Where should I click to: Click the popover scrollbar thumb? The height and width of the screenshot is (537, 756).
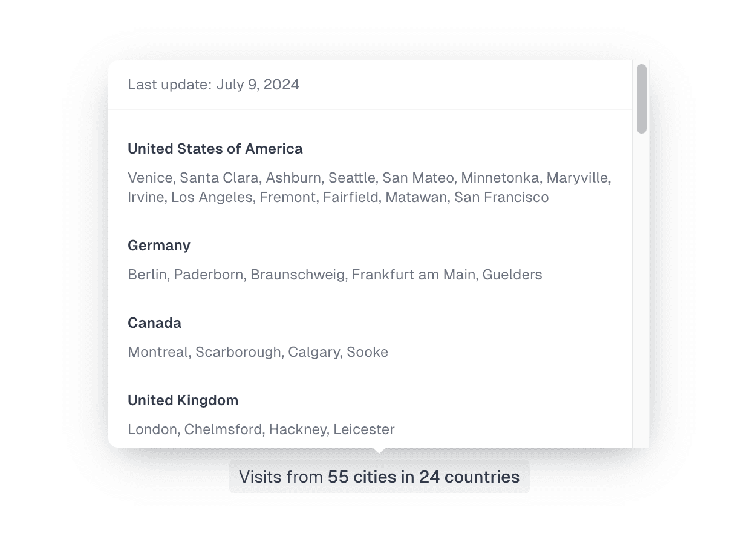tap(642, 99)
